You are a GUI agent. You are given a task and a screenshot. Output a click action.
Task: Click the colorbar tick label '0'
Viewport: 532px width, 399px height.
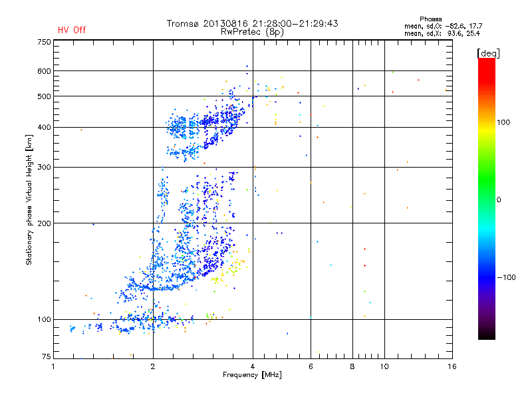point(499,200)
